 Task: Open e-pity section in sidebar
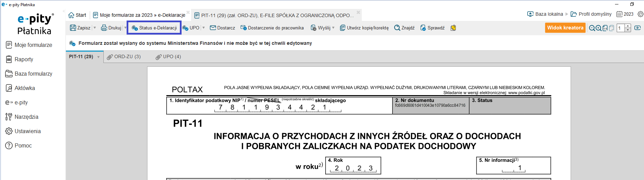pos(17,102)
